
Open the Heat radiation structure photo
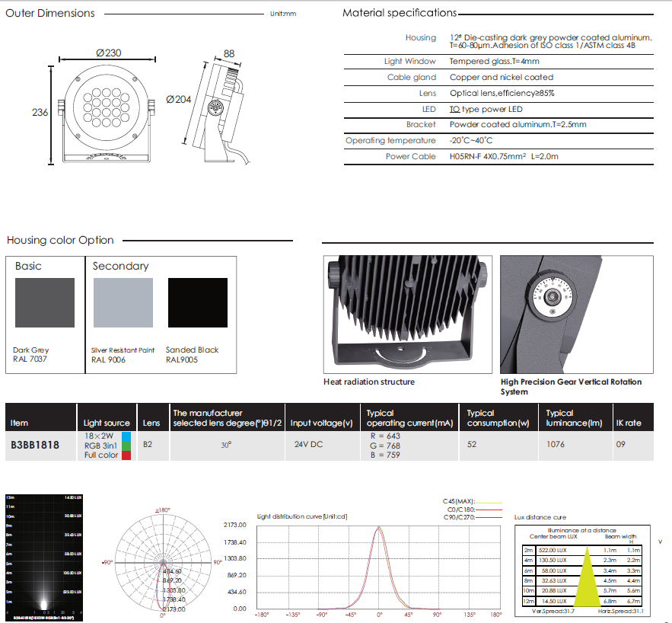407,313
